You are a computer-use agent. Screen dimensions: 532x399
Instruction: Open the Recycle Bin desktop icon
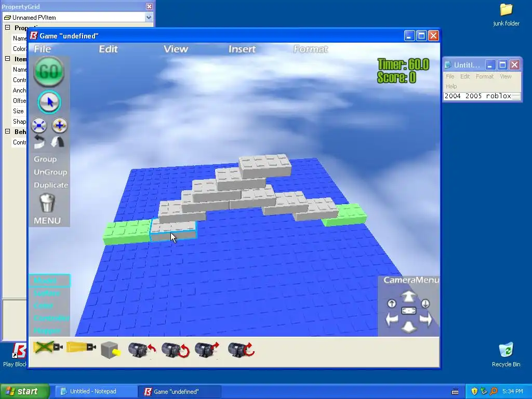pos(506,355)
